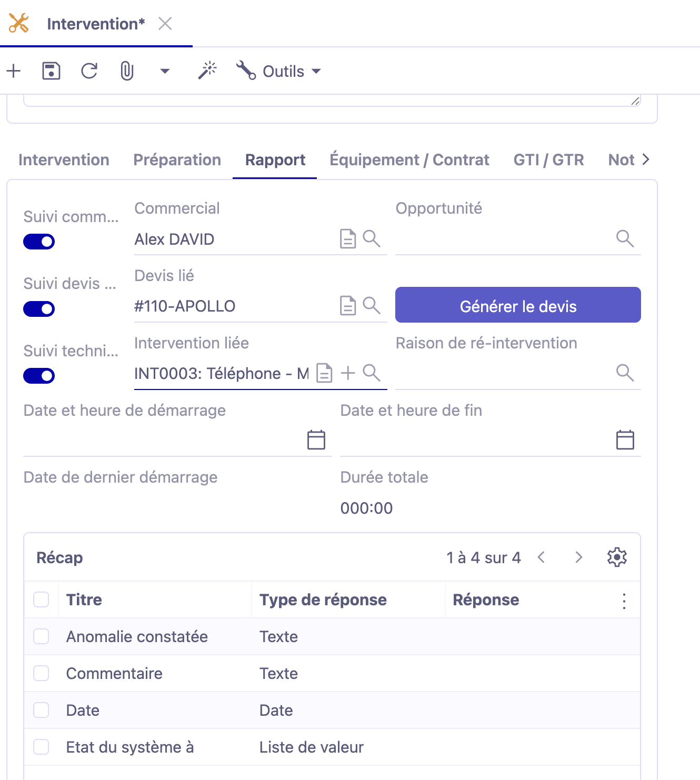Open the Commercial record document icon
The width and height of the screenshot is (700, 780).
click(347, 239)
